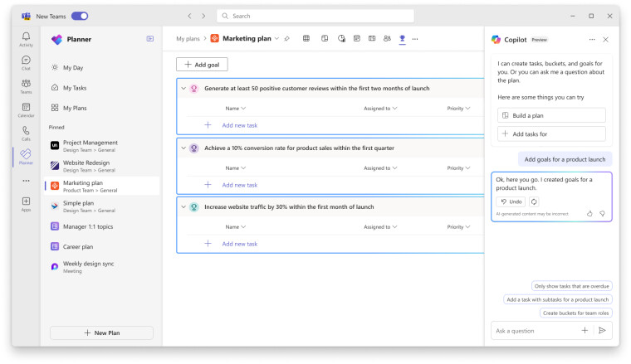Switch to the Board view icon
The image size is (631, 364).
tap(325, 38)
